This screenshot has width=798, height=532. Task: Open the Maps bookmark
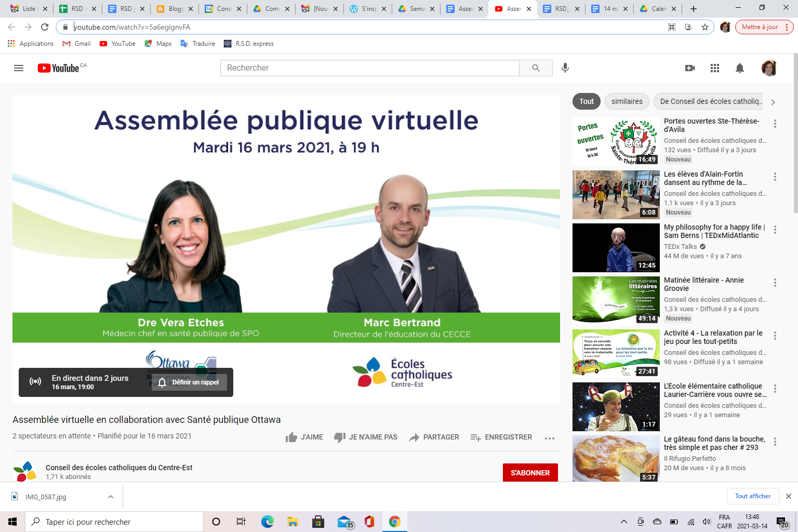click(158, 44)
